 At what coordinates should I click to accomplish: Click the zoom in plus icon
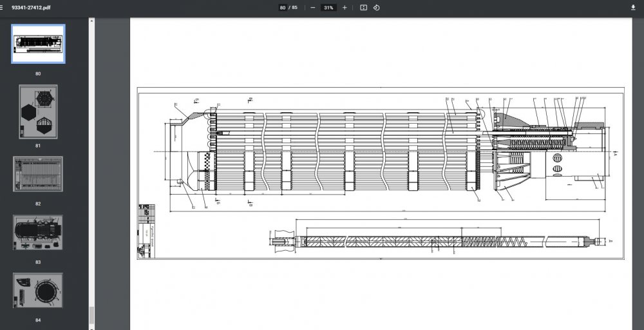click(345, 8)
